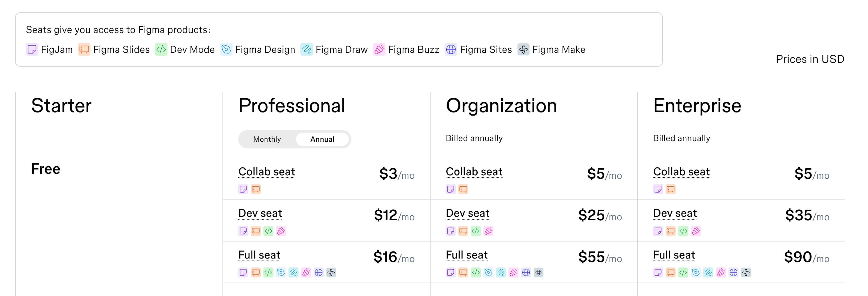Image resolution: width=868 pixels, height=296 pixels.
Task: Click Professional plan Collab seat link
Action: tap(267, 172)
